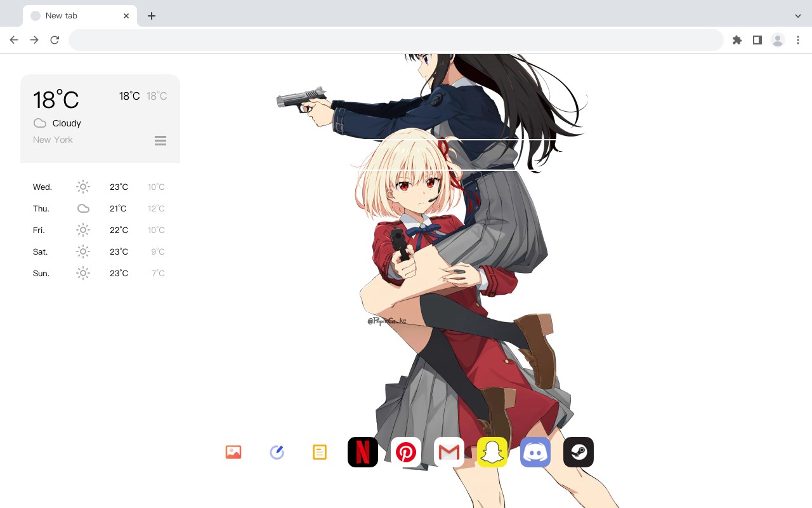Open the Snapchat shortcut
The width and height of the screenshot is (812, 508).
coord(492,452)
